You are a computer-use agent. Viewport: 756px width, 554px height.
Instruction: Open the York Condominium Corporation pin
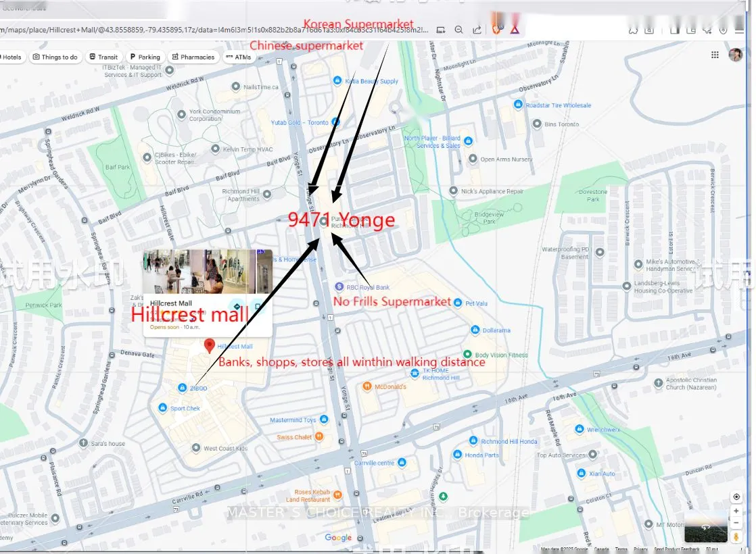(181, 115)
